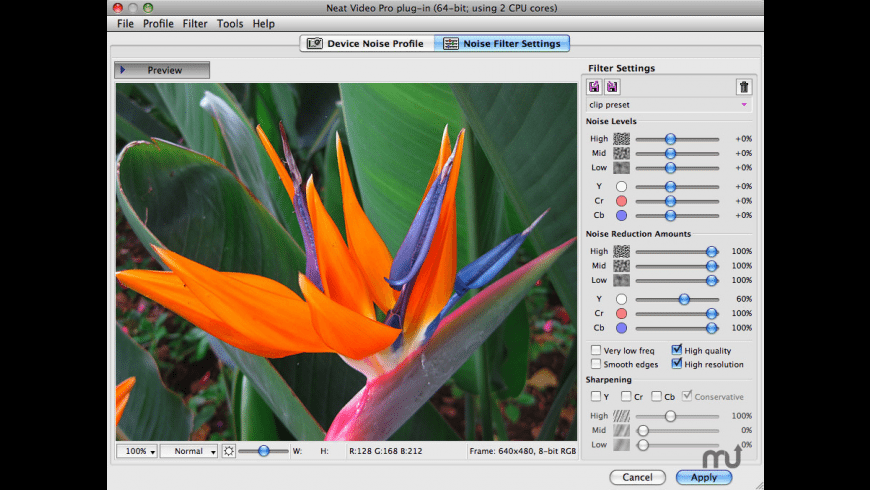Switch to Device Noise Profile tab
The image size is (870, 490).
tap(367, 43)
